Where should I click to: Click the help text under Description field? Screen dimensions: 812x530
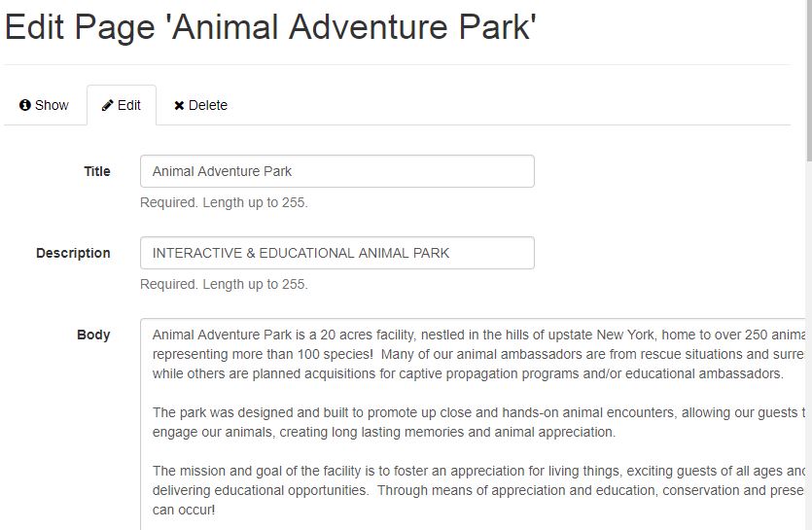tap(224, 284)
